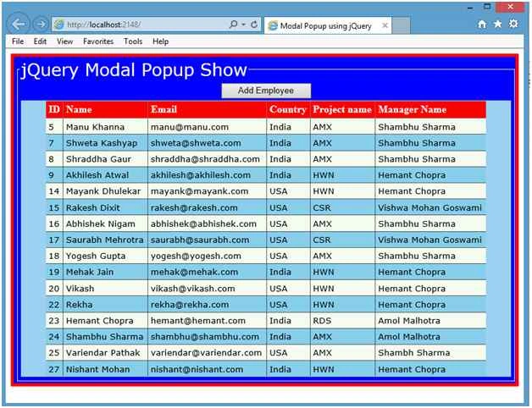Image resolution: width=532 pixels, height=408 pixels.
Task: Click mehak@mehak.com email cell
Action: tap(207, 272)
